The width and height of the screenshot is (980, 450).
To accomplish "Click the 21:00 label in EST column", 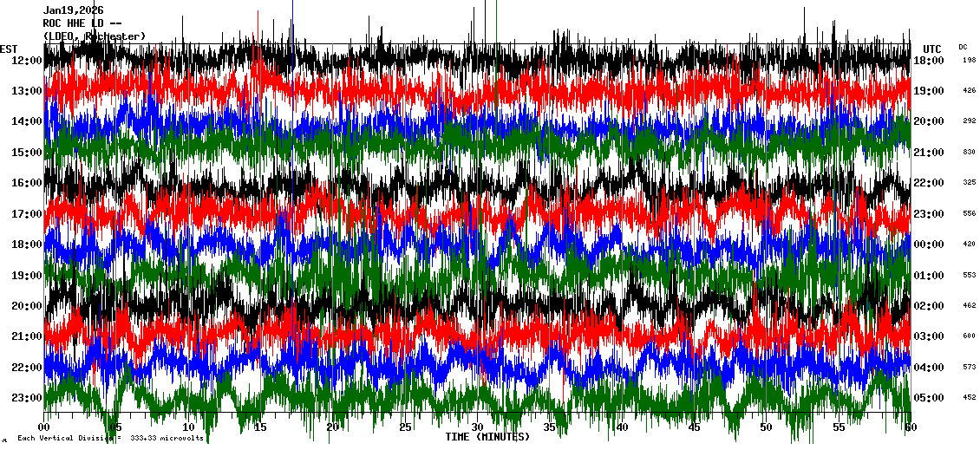I will (x=27, y=336).
